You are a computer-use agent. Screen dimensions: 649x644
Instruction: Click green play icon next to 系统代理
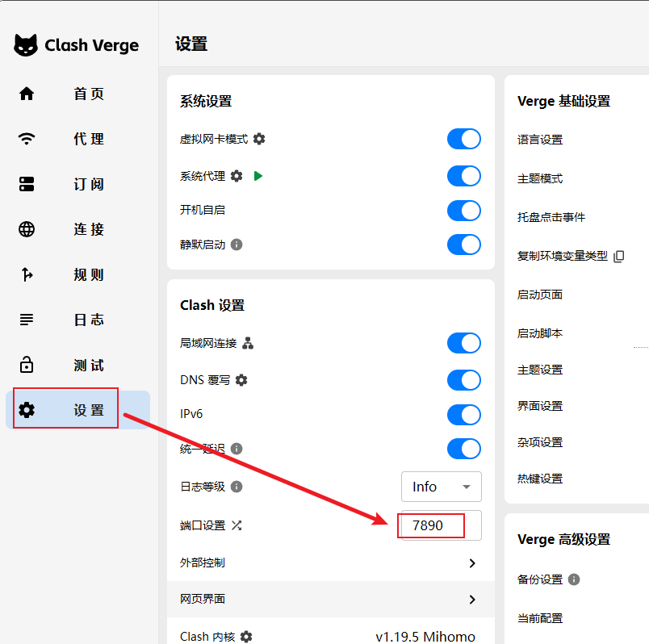click(258, 176)
